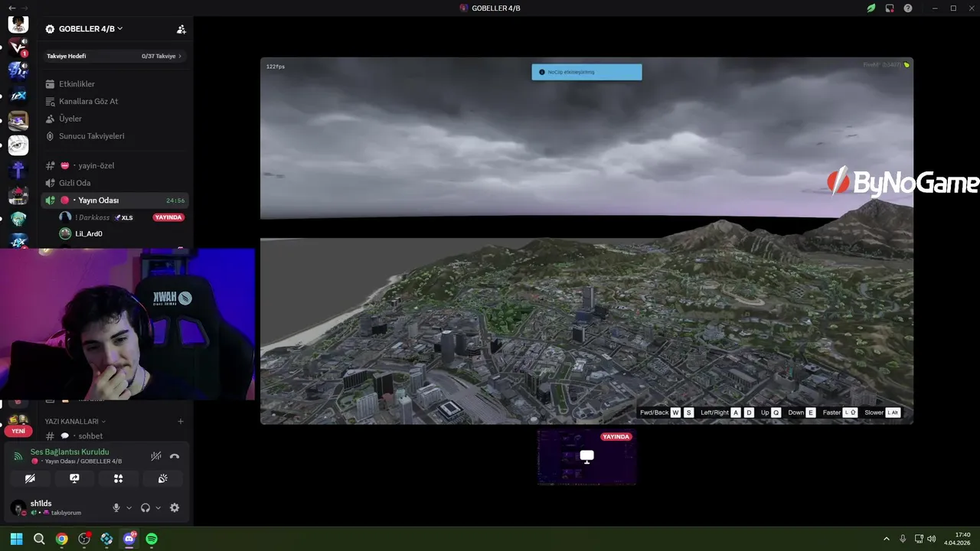Open OBS Studio from the taskbar
The image size is (980, 551).
tap(84, 539)
